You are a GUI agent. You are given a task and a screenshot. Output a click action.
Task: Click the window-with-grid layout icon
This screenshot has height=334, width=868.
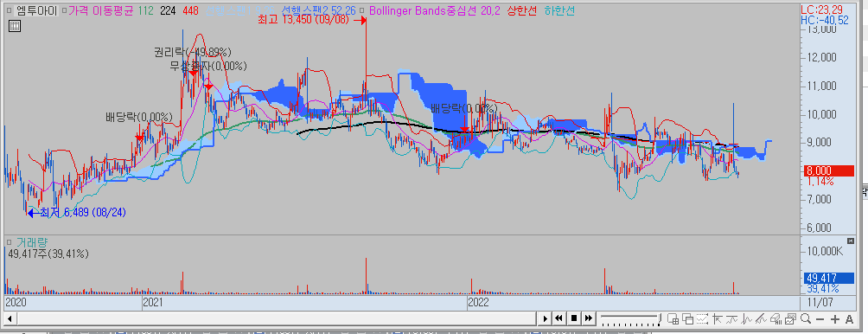(x=673, y=318)
